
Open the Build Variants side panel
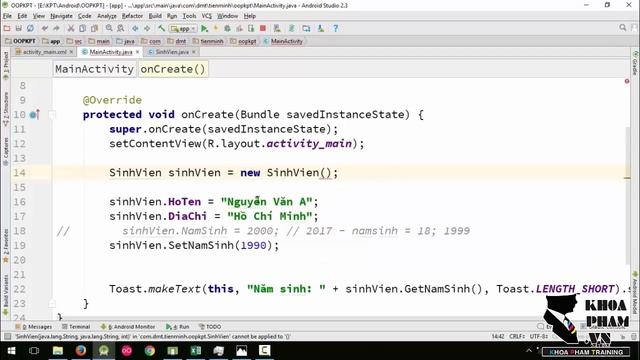[6, 295]
